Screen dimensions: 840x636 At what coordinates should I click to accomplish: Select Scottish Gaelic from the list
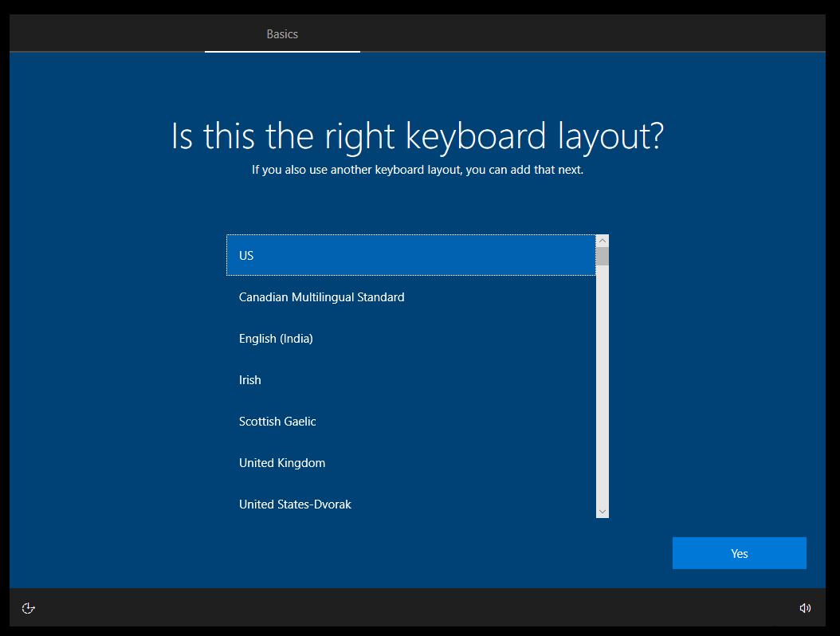[x=410, y=422]
